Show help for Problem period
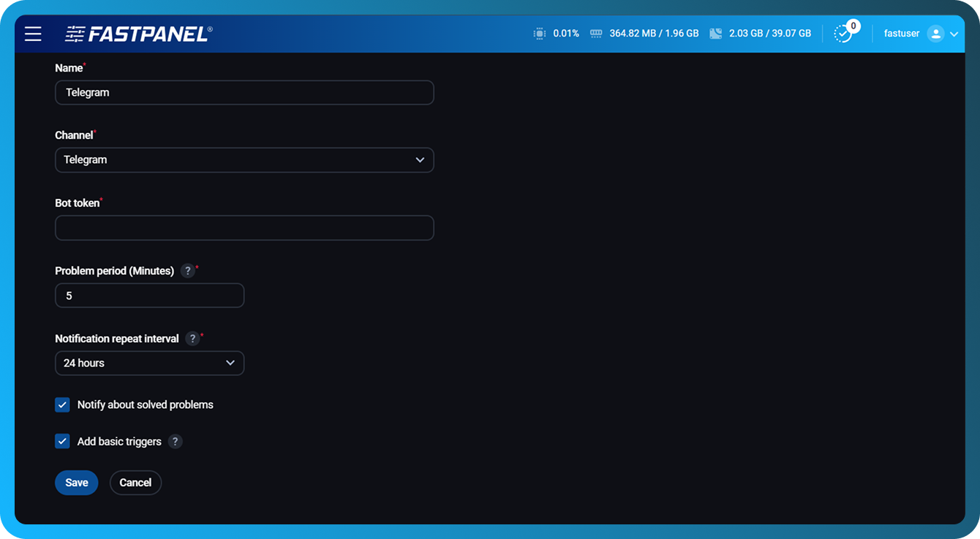Screen dimensions: 980x539 (187, 271)
